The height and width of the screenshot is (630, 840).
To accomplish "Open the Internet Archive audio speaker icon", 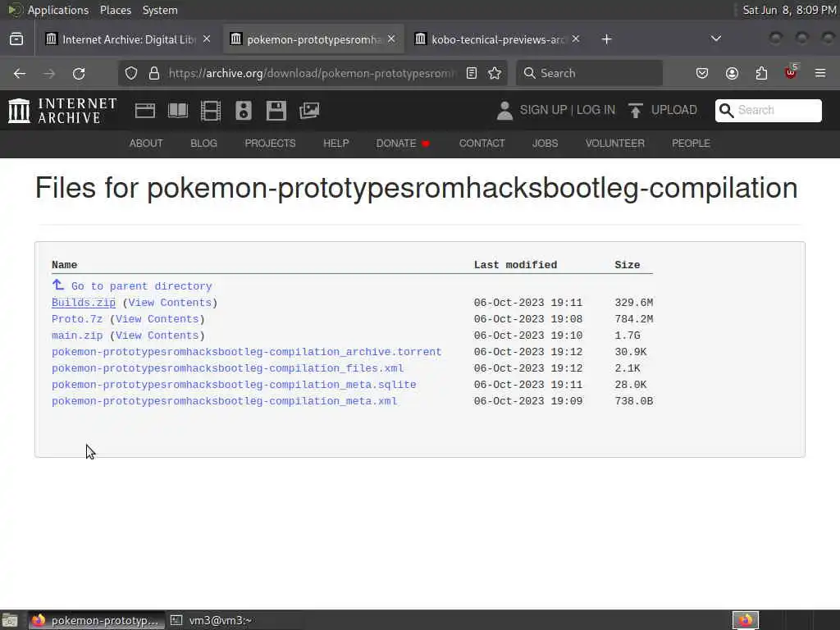I will point(243,111).
